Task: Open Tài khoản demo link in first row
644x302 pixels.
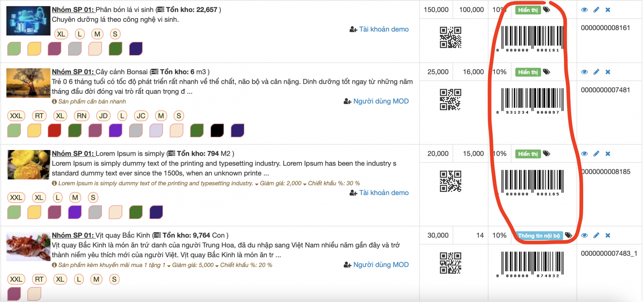Action: coord(383,29)
